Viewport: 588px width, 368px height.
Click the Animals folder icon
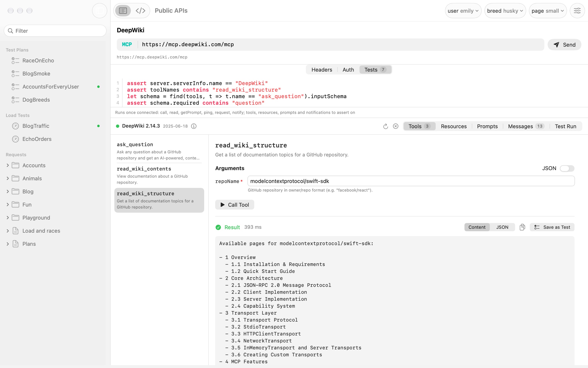pyautogui.click(x=15, y=178)
